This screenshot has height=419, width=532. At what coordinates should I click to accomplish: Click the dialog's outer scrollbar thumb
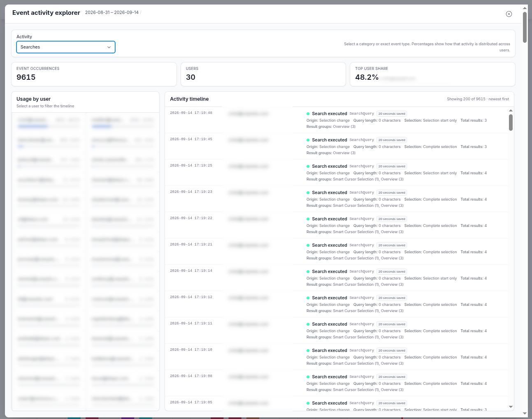(x=525, y=27)
